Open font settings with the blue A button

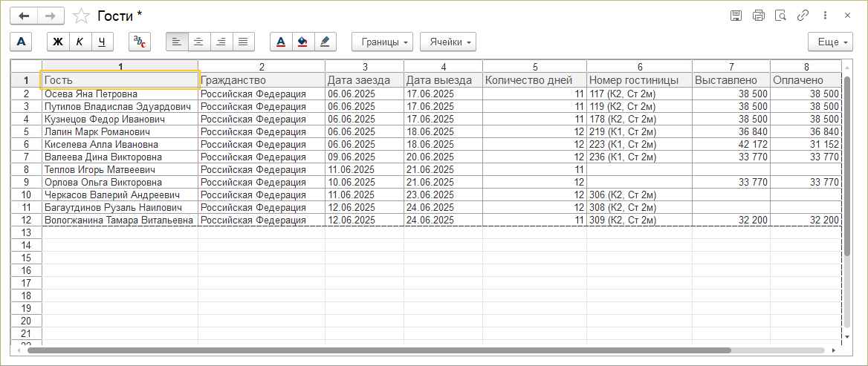tap(22, 42)
